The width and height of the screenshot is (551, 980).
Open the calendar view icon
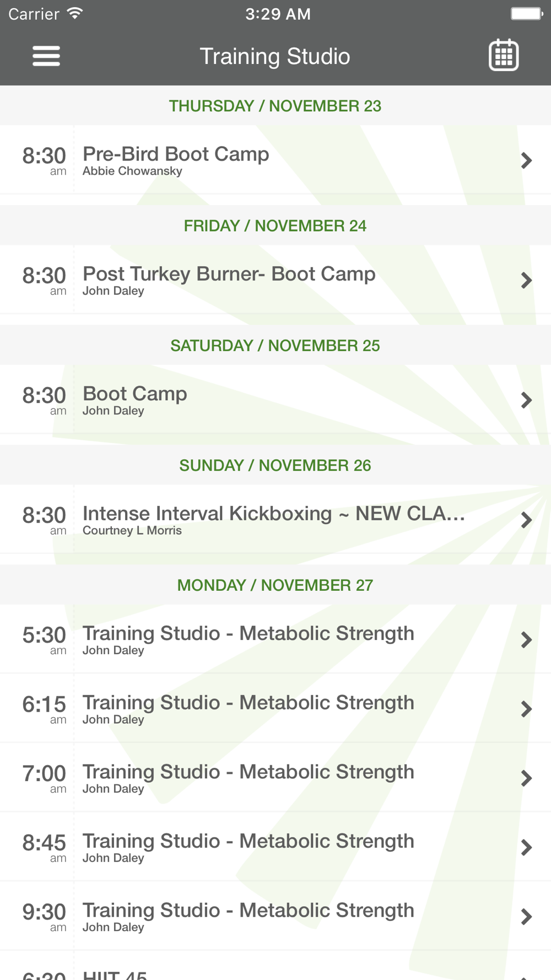pyautogui.click(x=504, y=55)
